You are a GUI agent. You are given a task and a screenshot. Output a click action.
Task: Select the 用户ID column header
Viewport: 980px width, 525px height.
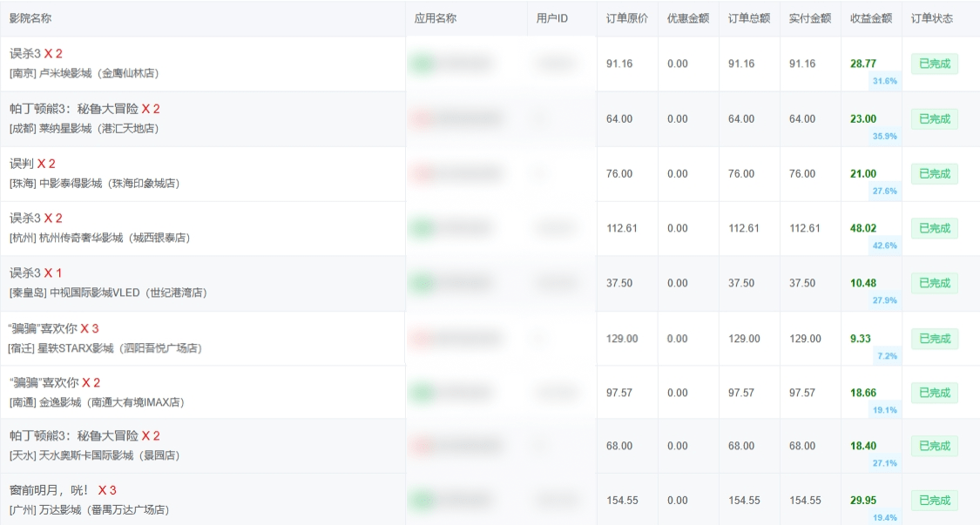[x=551, y=18]
